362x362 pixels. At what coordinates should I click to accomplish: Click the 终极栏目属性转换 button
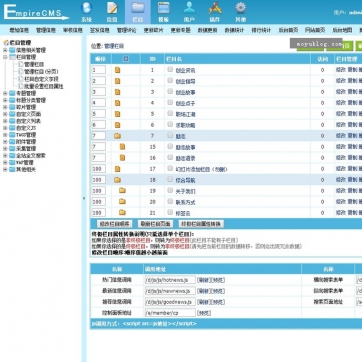tap(201, 224)
